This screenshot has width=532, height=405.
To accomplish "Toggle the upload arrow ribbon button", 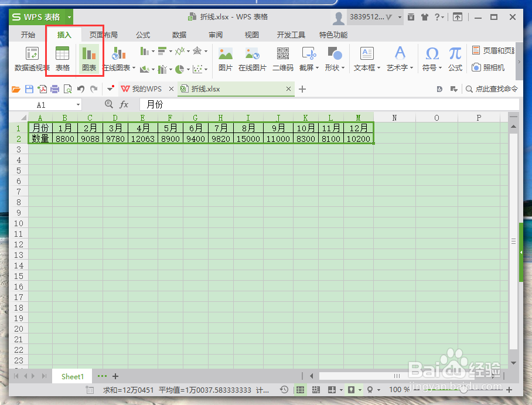I will [458, 17].
